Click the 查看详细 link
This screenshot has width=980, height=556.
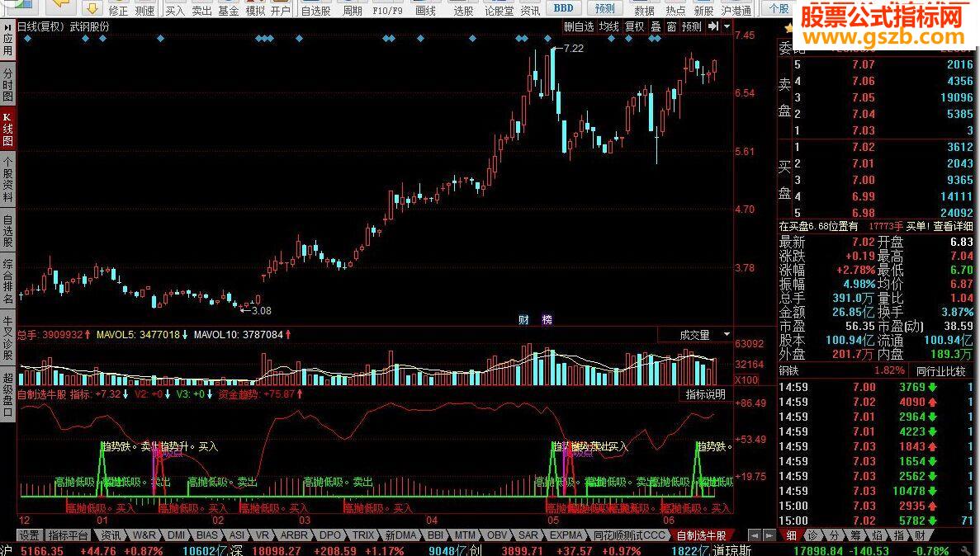click(x=953, y=226)
